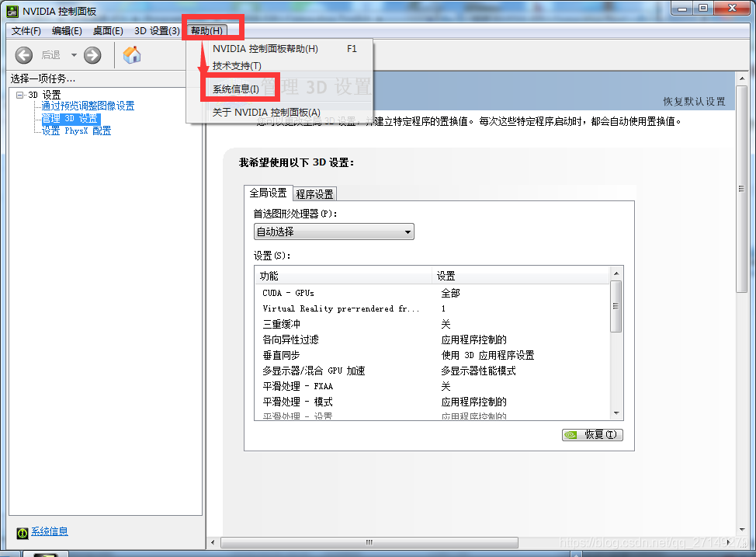Choose 关于 NVIDIA 控制面板(A) entry

coord(279,112)
